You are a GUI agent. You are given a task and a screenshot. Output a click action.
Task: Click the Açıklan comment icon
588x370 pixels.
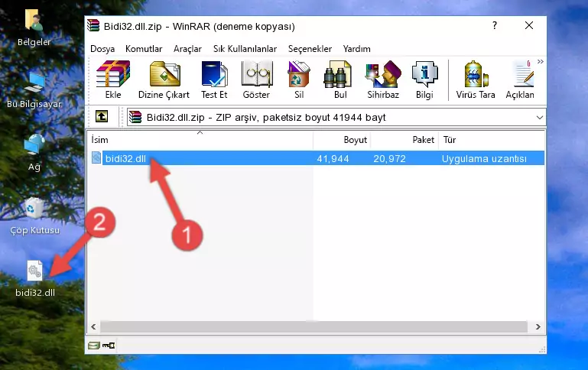click(x=520, y=80)
